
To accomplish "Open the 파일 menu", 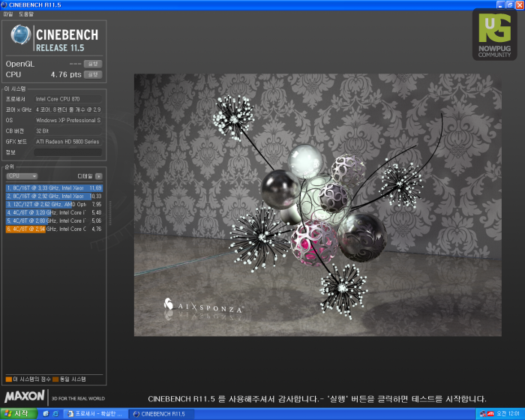I will click(8, 14).
